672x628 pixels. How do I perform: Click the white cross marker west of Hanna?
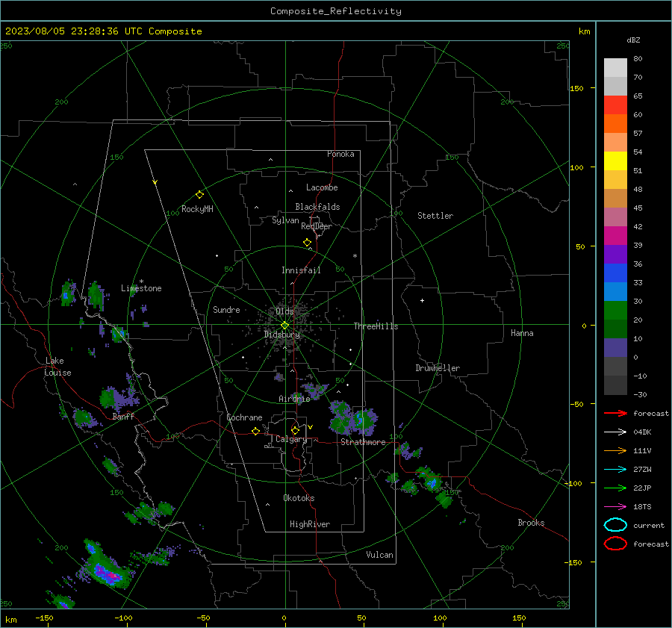(422, 300)
